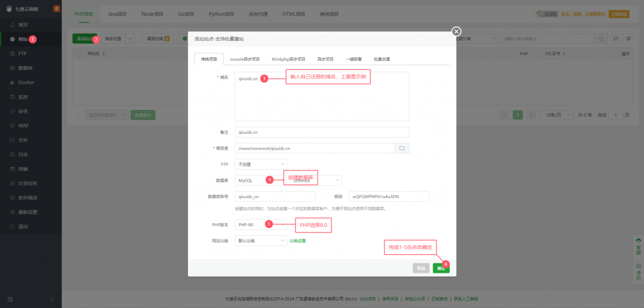Click the 七速云面板 shield logo
The width and height of the screenshot is (644, 308).
(x=9, y=8)
